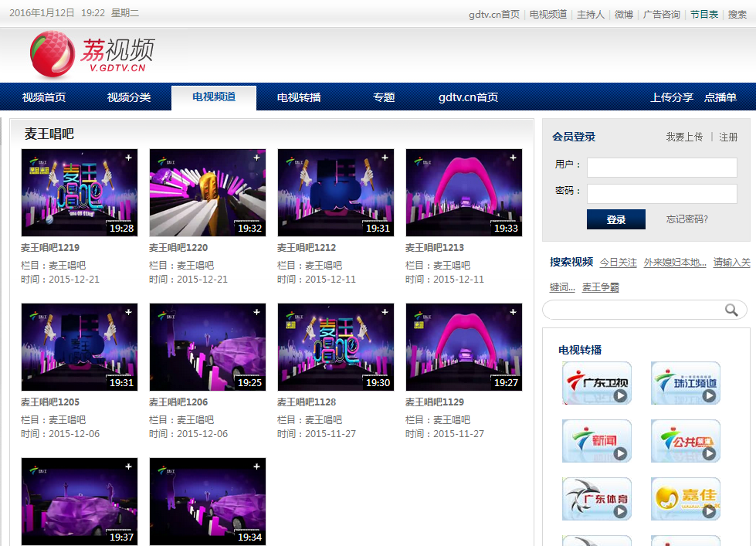The height and width of the screenshot is (546, 756).
Task: Open the 搜索 link at the top
Action: coord(737,15)
